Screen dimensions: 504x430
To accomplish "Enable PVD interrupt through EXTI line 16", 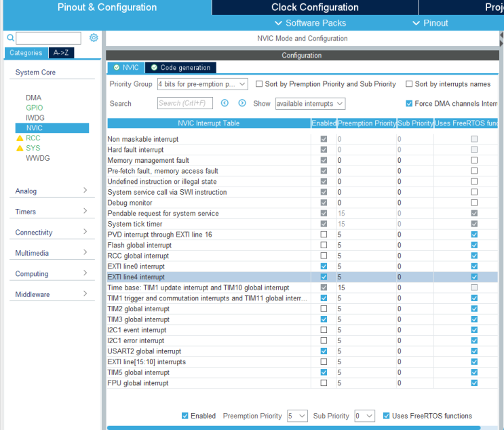I will [x=324, y=235].
